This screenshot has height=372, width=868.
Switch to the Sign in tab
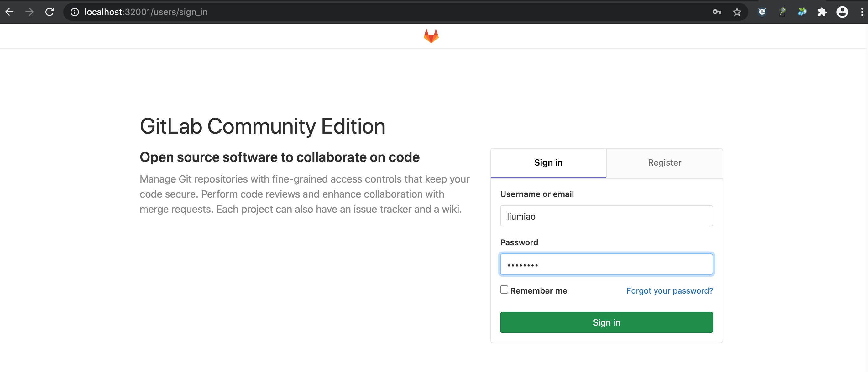coord(548,163)
